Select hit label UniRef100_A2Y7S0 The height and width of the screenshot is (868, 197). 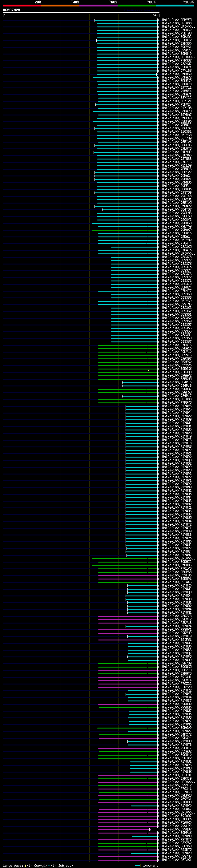click(177, 843)
